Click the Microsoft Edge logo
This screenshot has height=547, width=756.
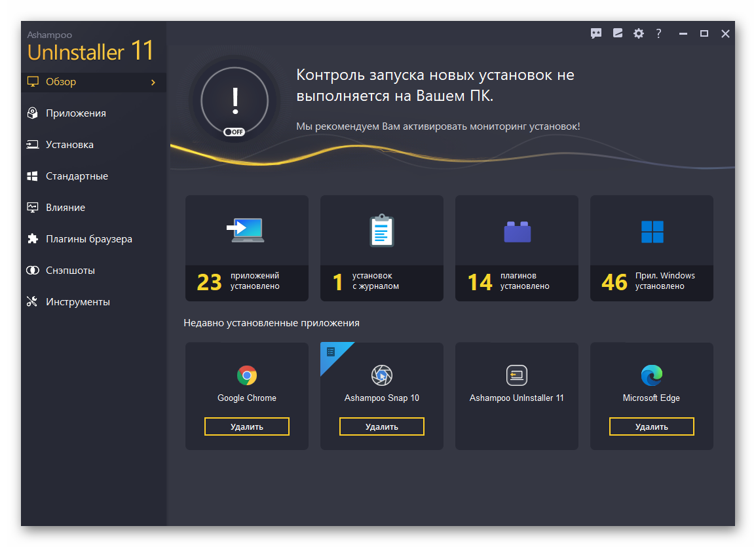[x=652, y=375]
